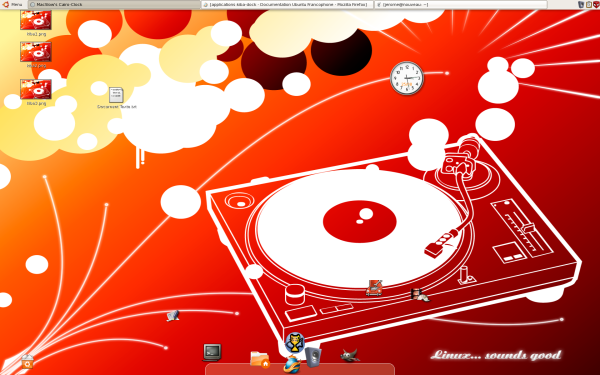Launch Firefox from the dock
The height and width of the screenshot is (375, 600).
(x=292, y=364)
